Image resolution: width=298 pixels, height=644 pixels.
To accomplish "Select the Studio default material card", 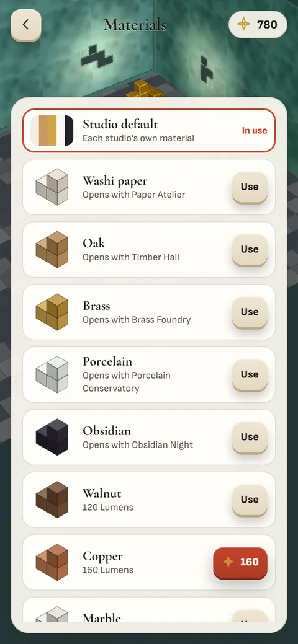I will (149, 131).
